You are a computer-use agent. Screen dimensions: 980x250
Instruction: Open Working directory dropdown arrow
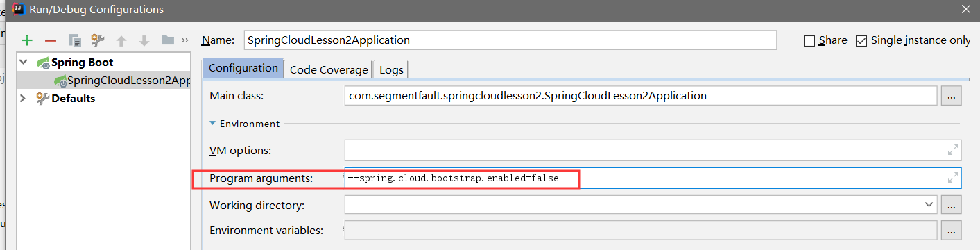point(929,205)
